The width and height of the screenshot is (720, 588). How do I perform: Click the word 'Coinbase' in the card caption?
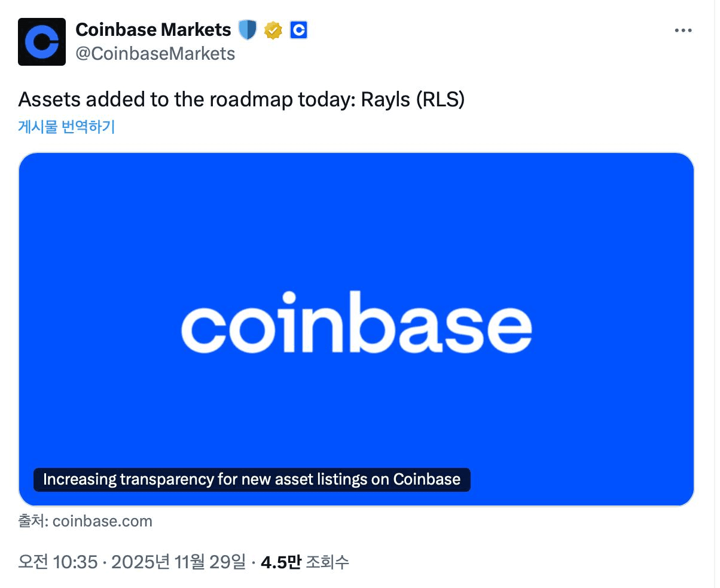click(426, 479)
